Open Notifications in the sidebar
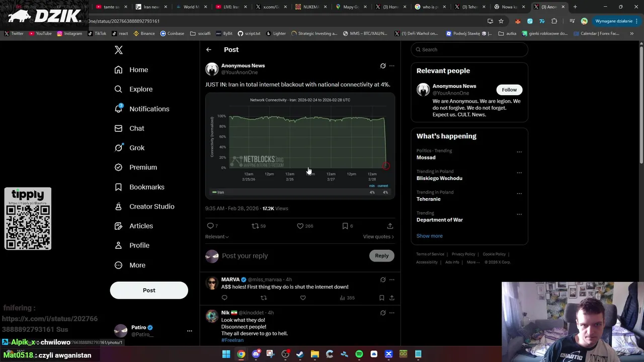Viewport: 644px width, 362px height. [x=142, y=109]
